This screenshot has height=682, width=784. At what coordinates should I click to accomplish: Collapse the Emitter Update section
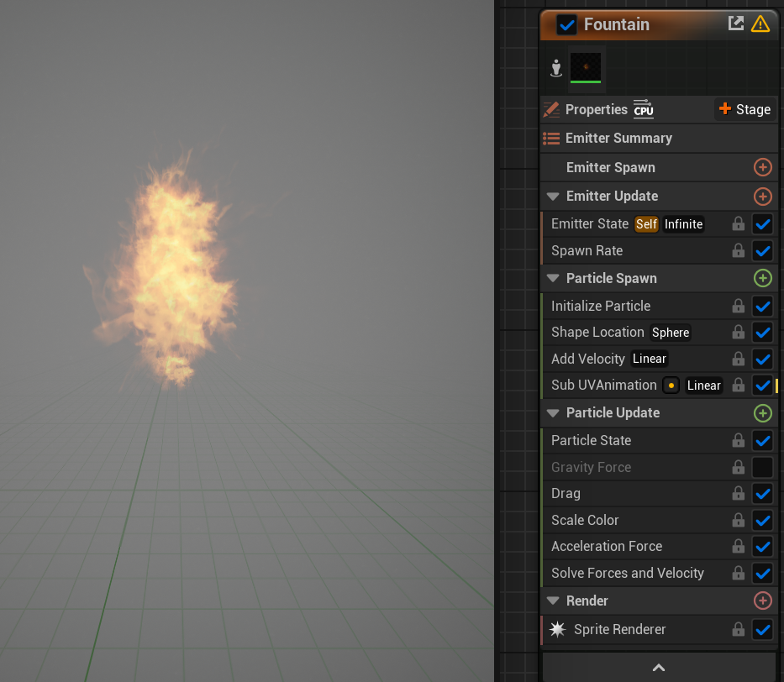pos(553,196)
